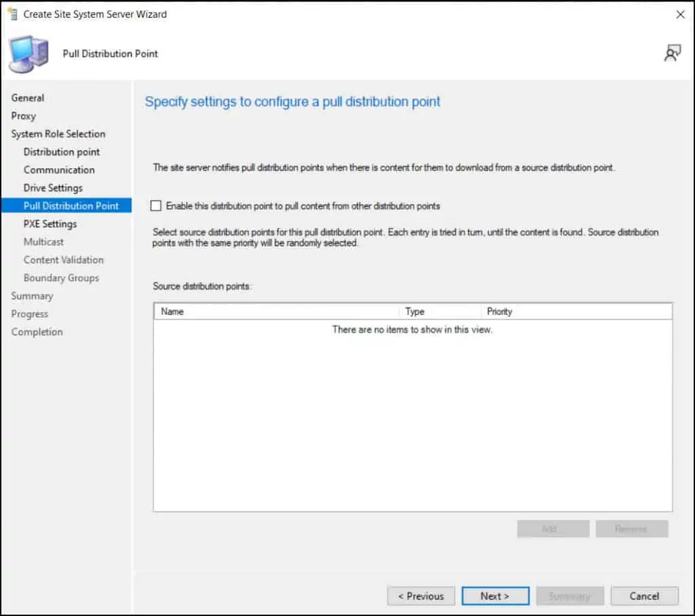Viewport: 695px width, 616px height.
Task: Click the Pull Distribution Point computer icon
Action: click(x=29, y=54)
